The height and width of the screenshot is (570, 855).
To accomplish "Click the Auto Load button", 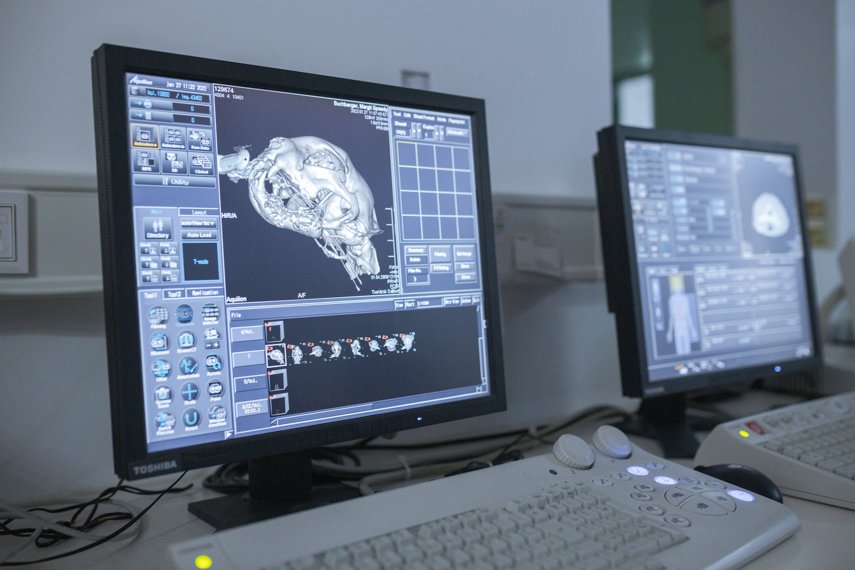I will 199,235.
